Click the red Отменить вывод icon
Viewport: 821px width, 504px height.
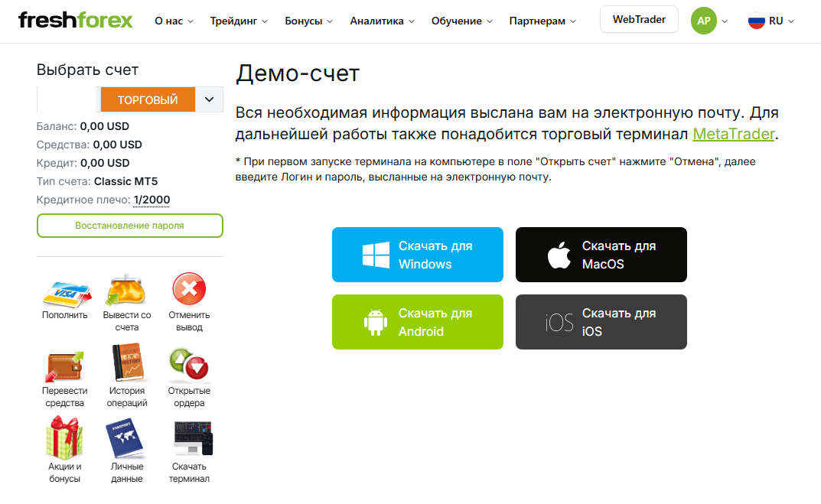click(189, 289)
